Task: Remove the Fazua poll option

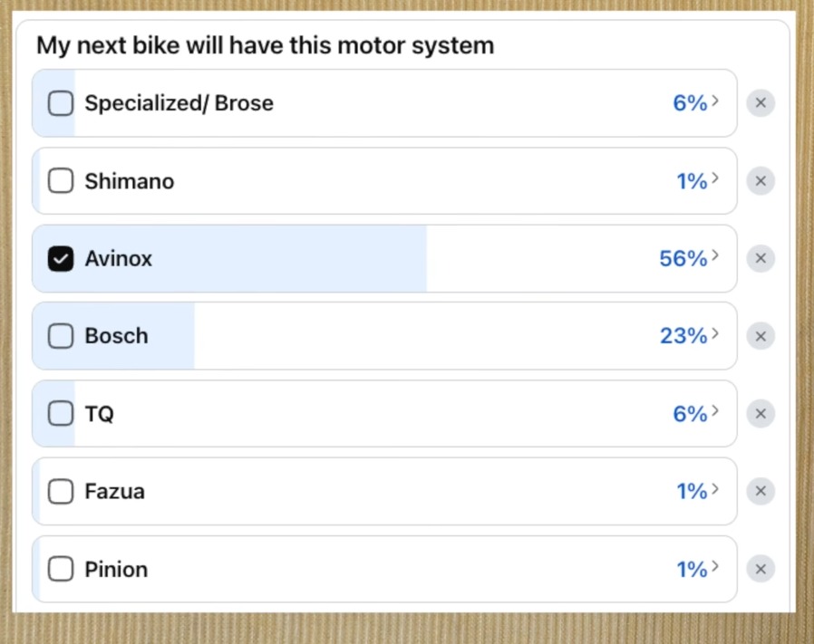Action: (x=761, y=491)
